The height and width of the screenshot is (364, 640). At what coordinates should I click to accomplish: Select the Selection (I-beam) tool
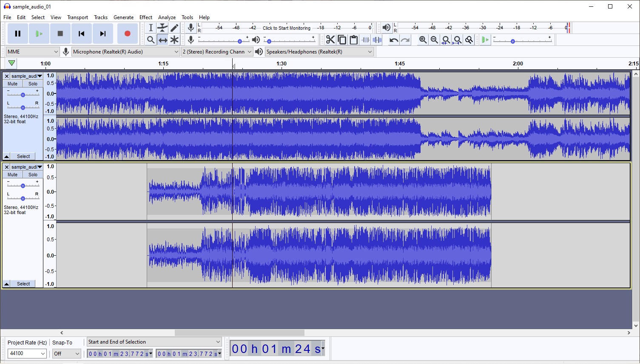tap(151, 28)
